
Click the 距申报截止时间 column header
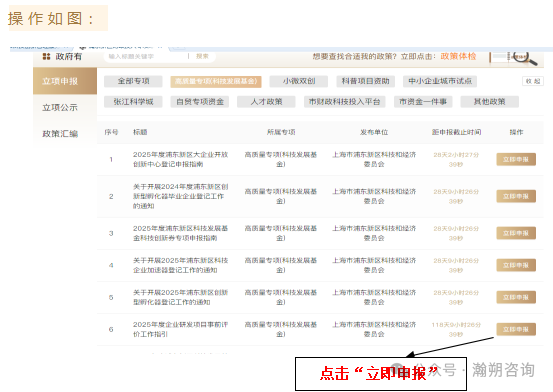(456, 132)
